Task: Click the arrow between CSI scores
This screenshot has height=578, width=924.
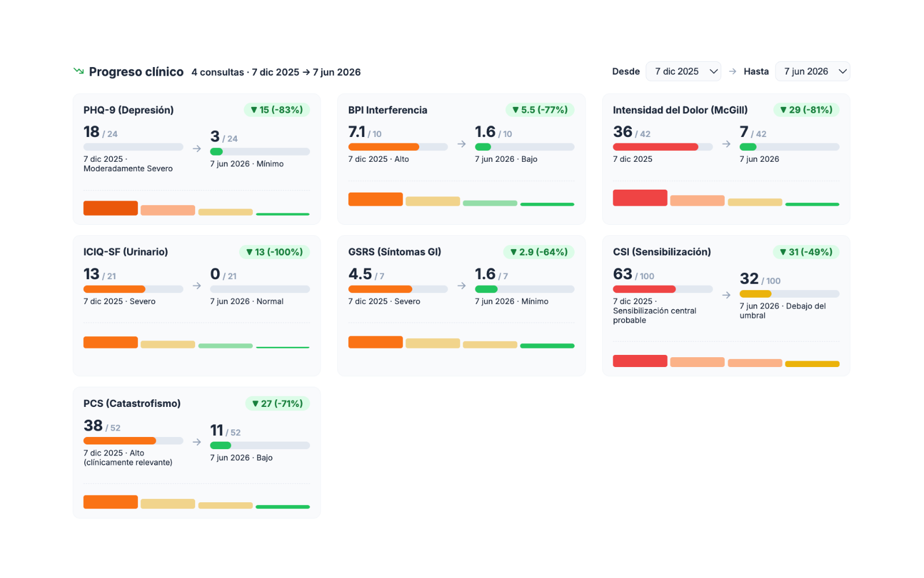Action: tap(726, 295)
